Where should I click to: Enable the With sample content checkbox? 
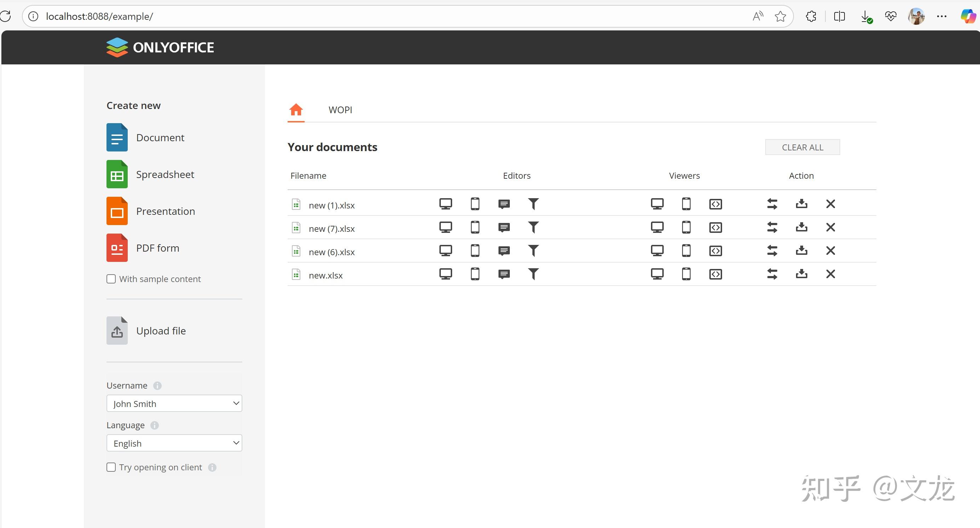click(x=111, y=279)
